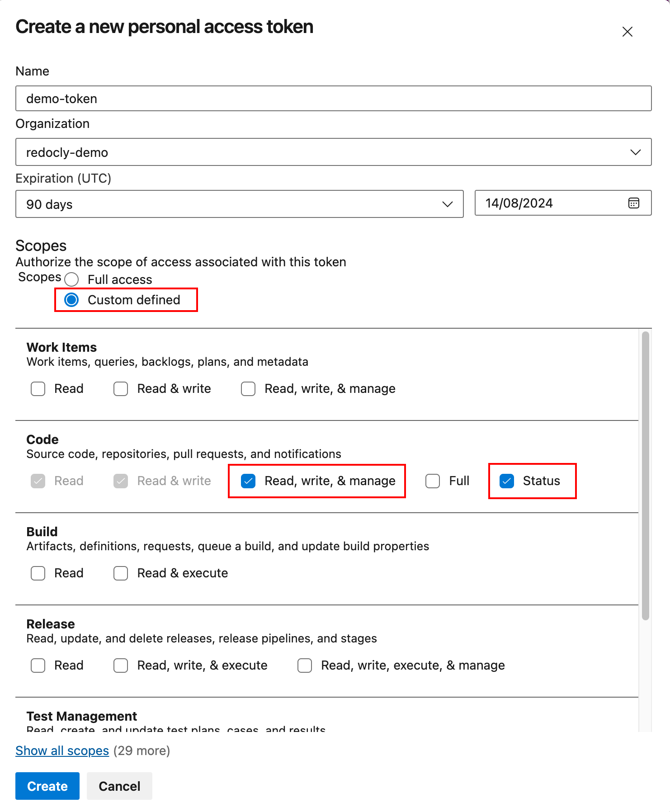Click the disabled Code Read checkbox
The height and width of the screenshot is (812, 670).
38,481
